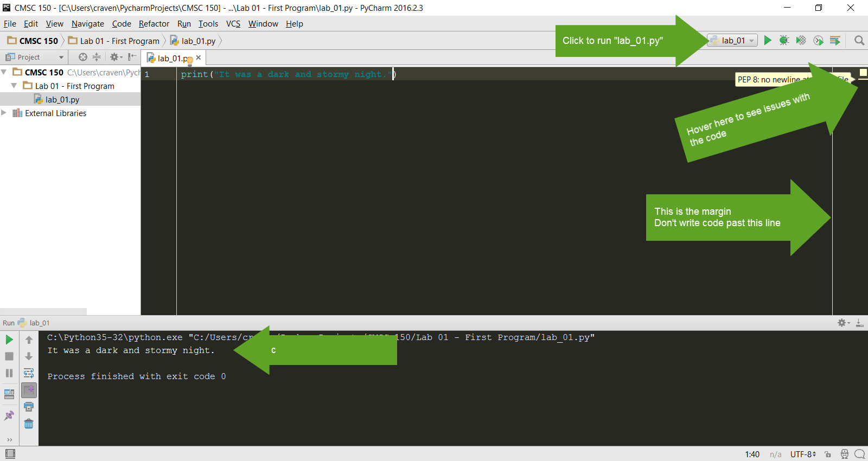This screenshot has width=868, height=461.
Task: Open event log speech bubble icon
Action: click(x=859, y=454)
